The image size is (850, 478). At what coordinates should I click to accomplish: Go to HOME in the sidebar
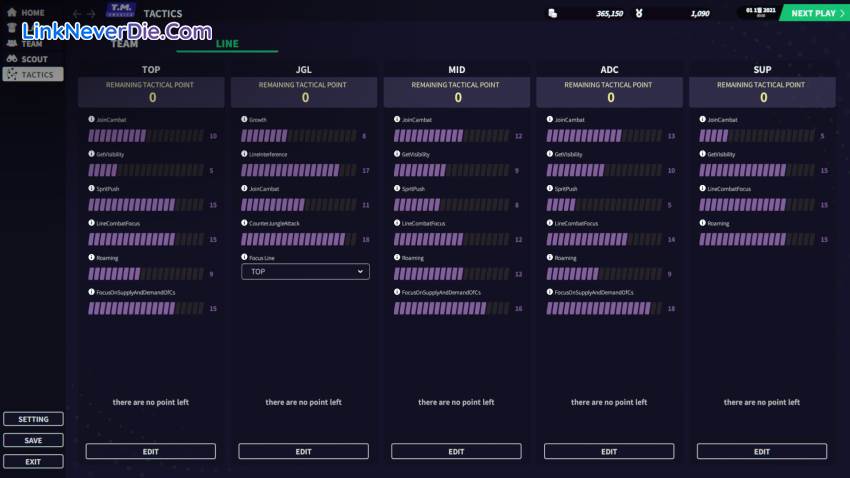click(32, 13)
